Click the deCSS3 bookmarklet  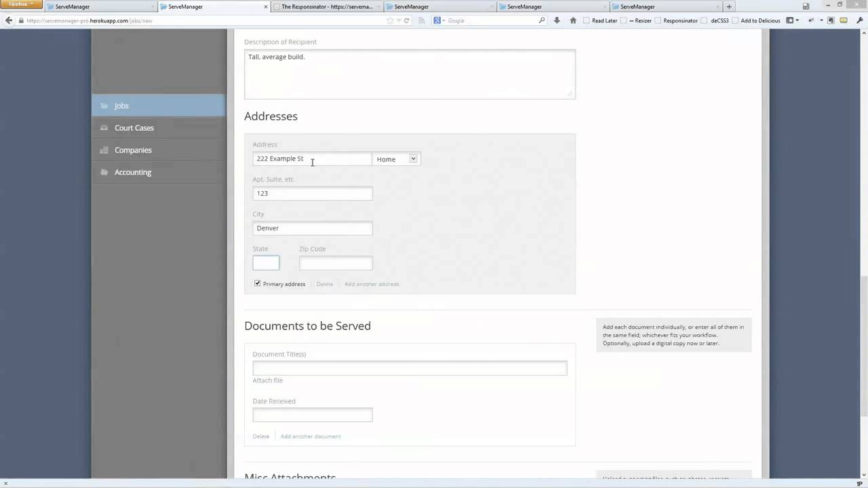pyautogui.click(x=715, y=20)
